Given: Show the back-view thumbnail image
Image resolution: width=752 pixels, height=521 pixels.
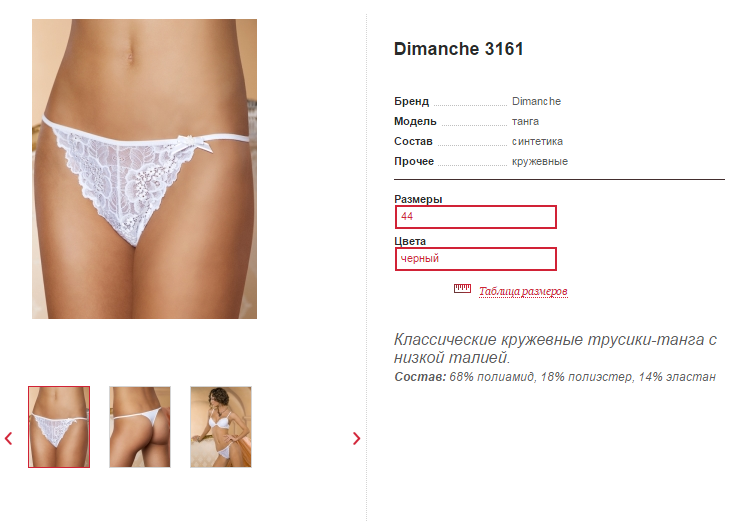Looking at the screenshot, I should [x=140, y=427].
